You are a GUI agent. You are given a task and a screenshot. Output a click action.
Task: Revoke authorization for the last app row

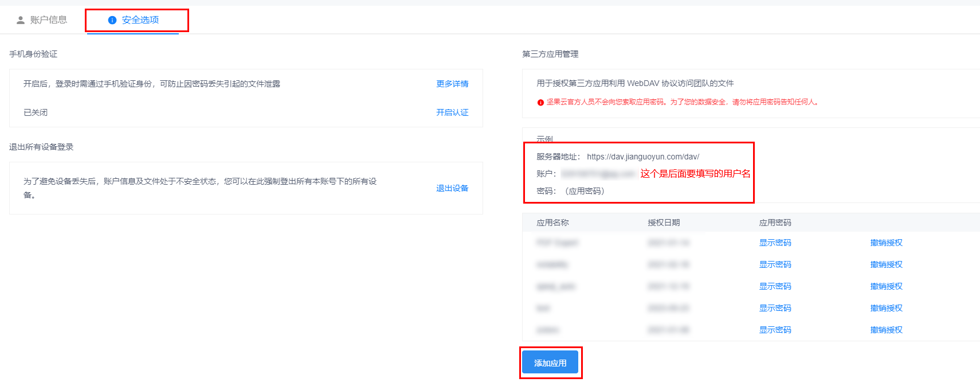pyautogui.click(x=886, y=330)
